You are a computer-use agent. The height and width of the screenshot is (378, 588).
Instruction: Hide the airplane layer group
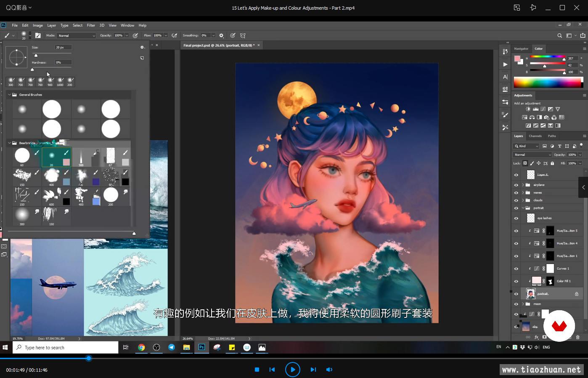click(516, 185)
